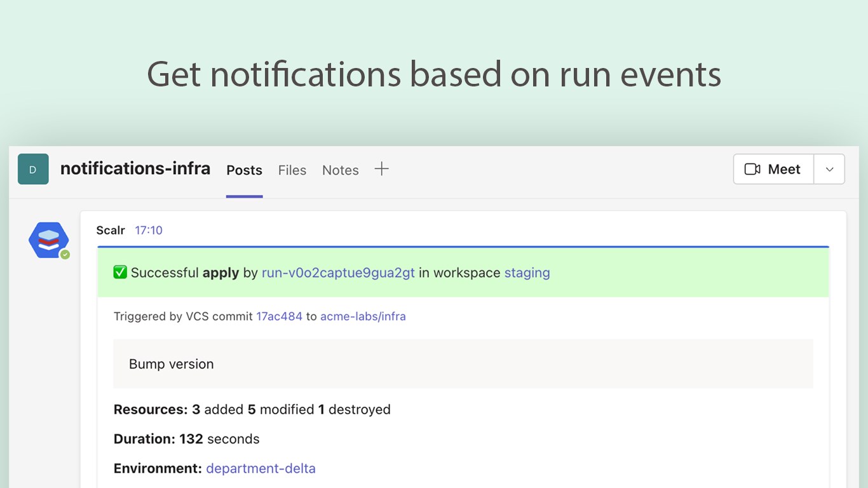Click the Resources summary line
This screenshot has height=488, width=868.
tap(252, 409)
